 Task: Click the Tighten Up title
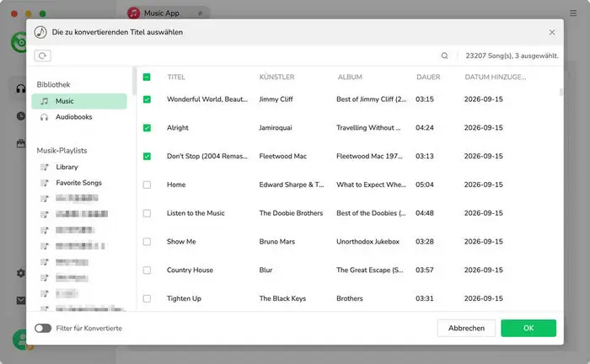184,298
